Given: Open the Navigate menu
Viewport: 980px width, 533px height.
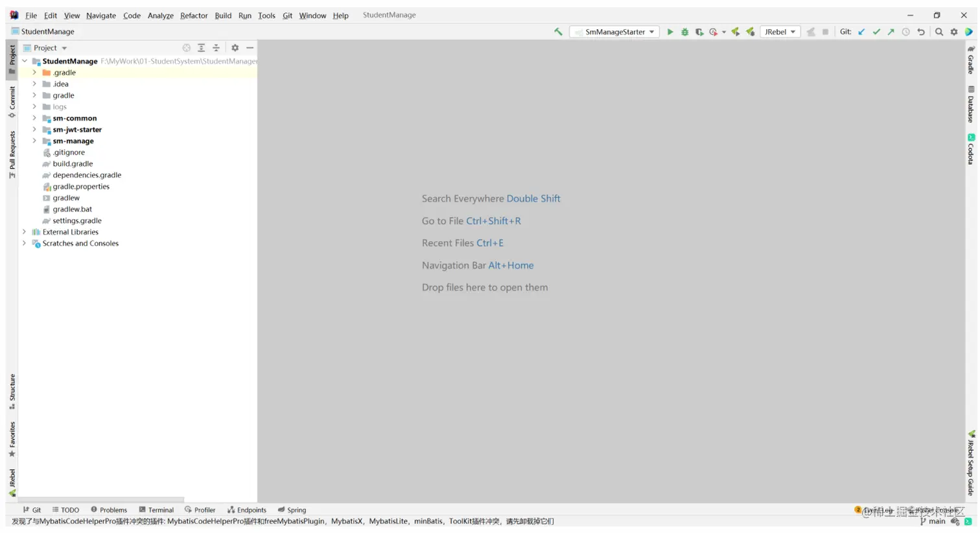Looking at the screenshot, I should click(x=101, y=16).
